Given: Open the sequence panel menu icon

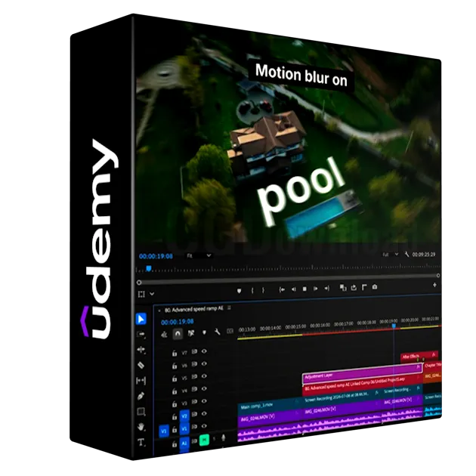Looking at the screenshot, I should point(229,308).
